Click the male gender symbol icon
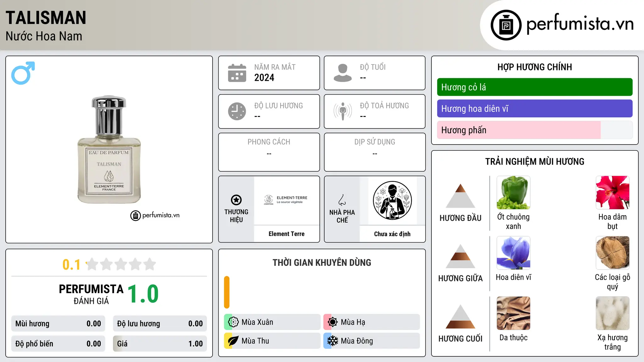Viewport: 644px width, 362px height. [x=23, y=73]
